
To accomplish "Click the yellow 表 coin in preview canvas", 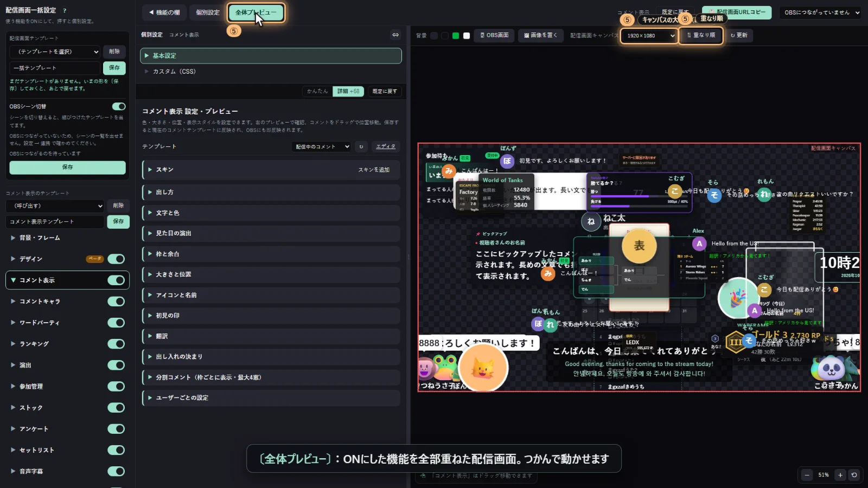I will (639, 246).
